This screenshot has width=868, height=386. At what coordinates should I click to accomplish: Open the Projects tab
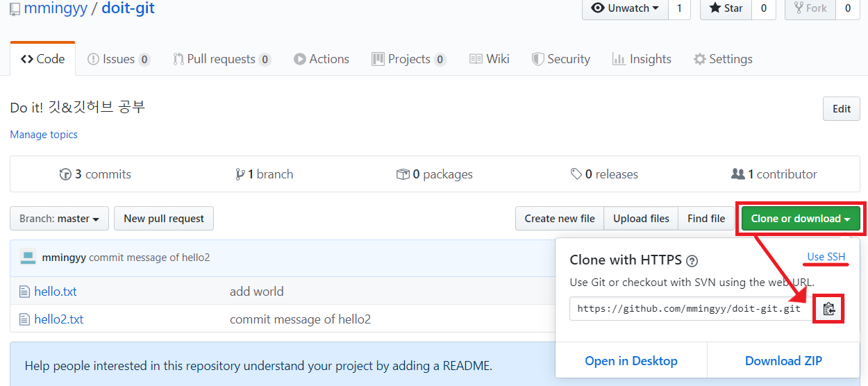click(409, 59)
